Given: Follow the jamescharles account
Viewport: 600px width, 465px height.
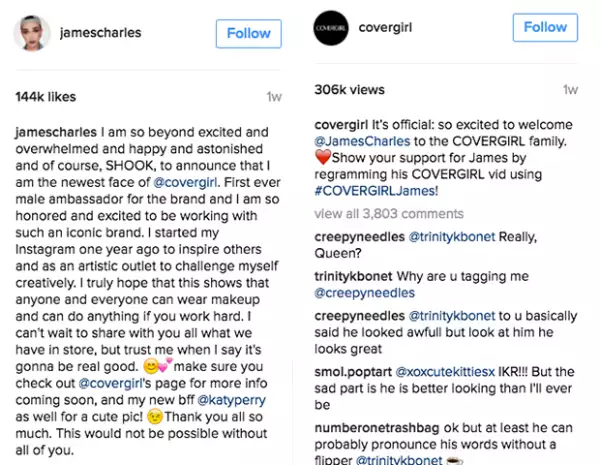Looking at the screenshot, I should (x=248, y=33).
